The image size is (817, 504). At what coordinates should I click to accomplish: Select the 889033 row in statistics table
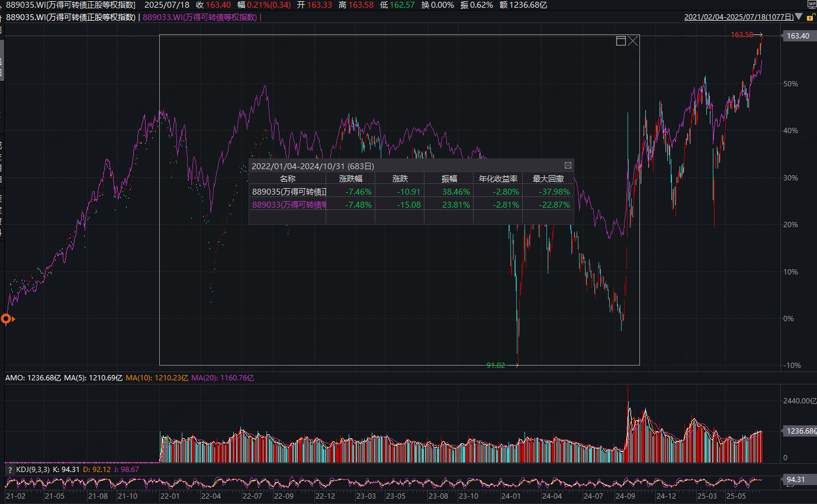289,205
